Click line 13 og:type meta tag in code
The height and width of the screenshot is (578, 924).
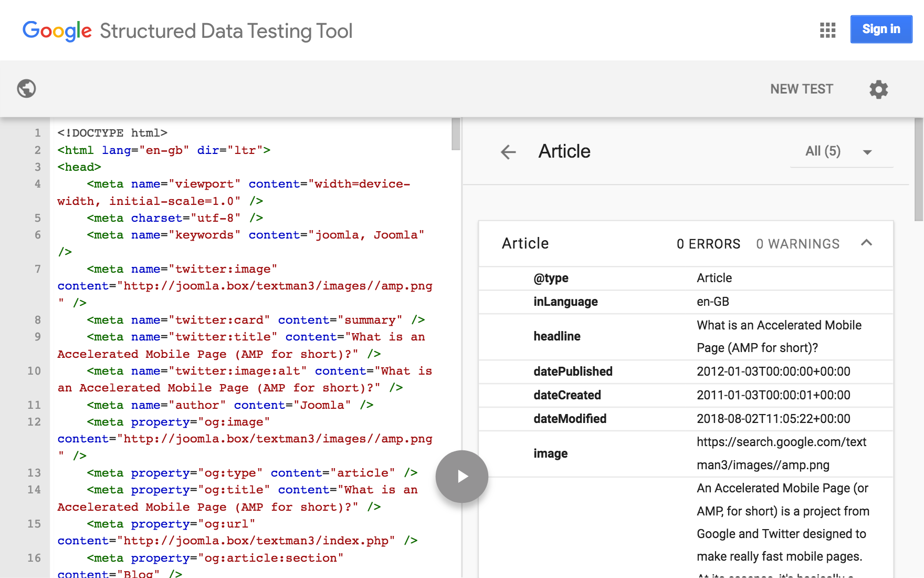click(x=252, y=473)
